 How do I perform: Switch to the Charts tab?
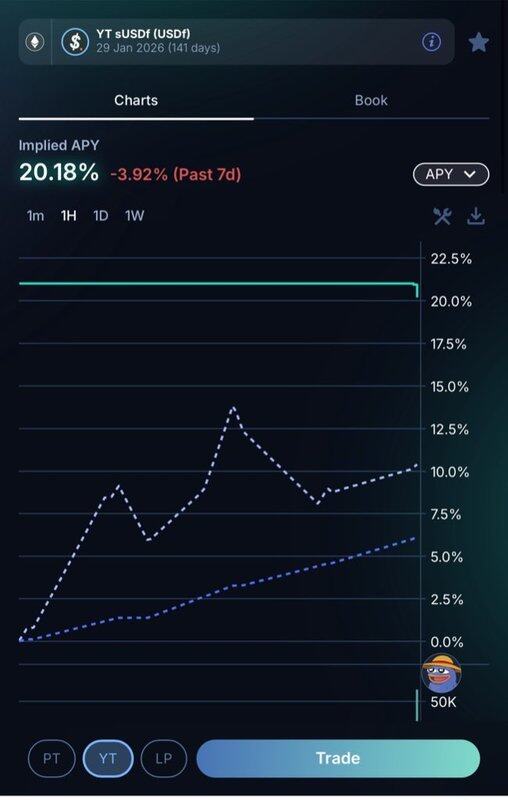(136, 101)
